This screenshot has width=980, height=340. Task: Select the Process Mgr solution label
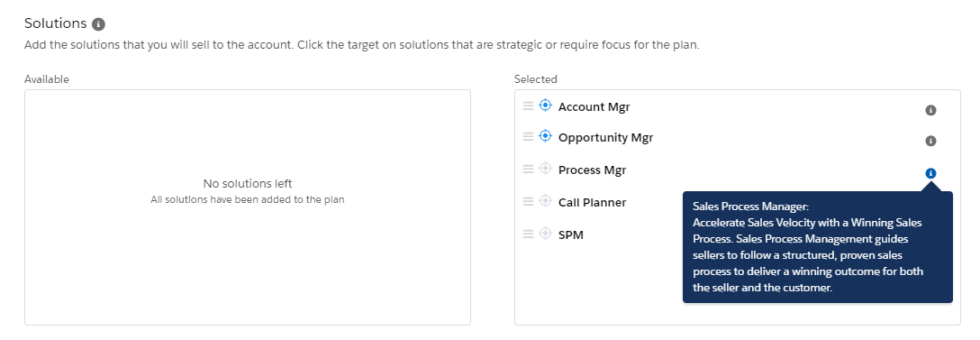coord(592,170)
